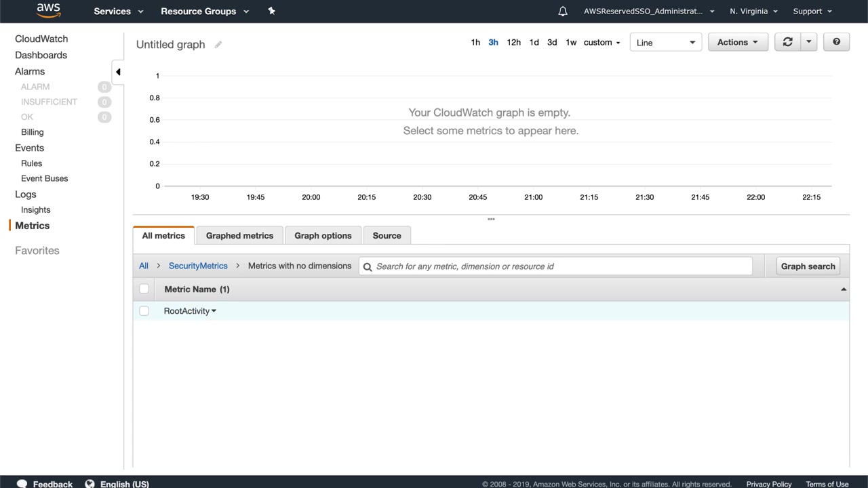Viewport: 868px width, 488px height.
Task: Select the 3d time range
Action: [552, 42]
